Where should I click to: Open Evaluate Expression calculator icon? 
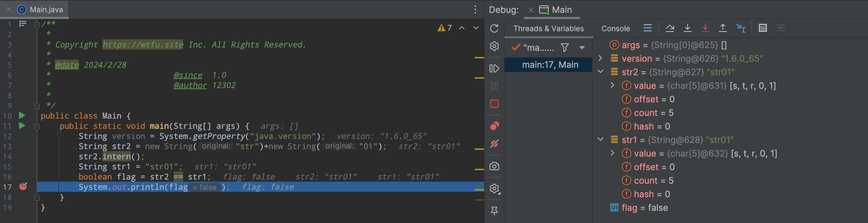pos(763,28)
